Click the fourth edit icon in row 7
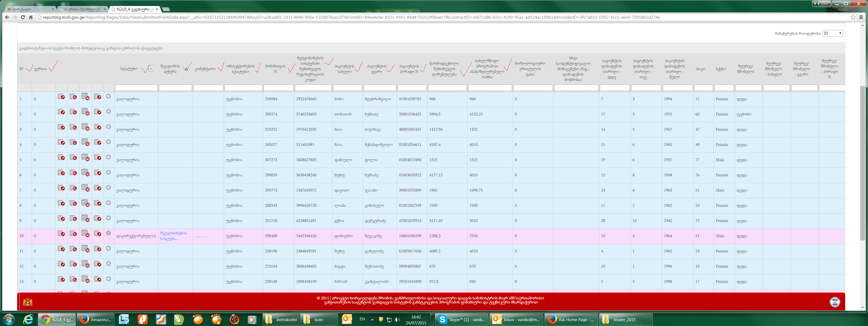The width and height of the screenshot is (868, 326). pos(97,188)
